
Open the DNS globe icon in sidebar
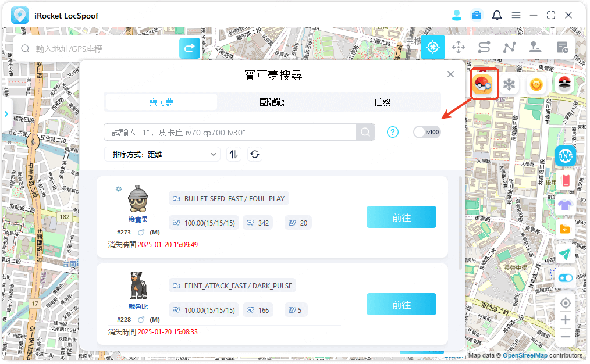tap(565, 156)
